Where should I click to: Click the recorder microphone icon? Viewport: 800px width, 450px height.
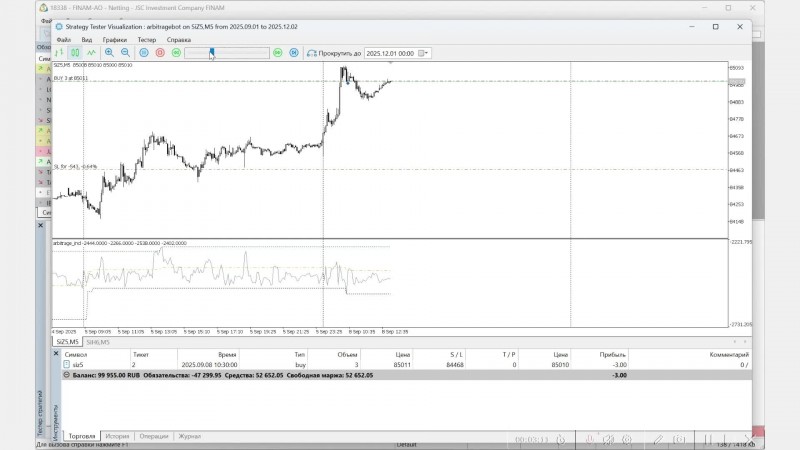point(589,439)
